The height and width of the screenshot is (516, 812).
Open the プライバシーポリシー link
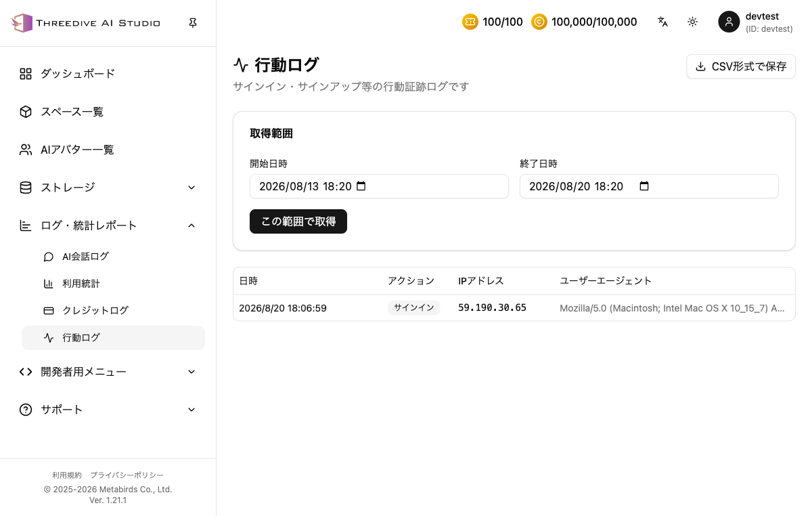[x=127, y=475]
